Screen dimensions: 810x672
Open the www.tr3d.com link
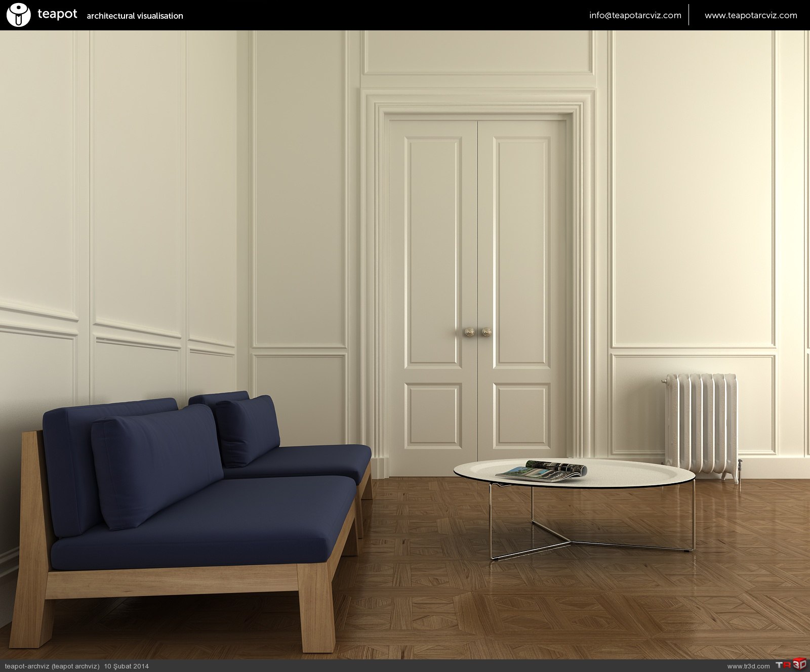(748, 666)
